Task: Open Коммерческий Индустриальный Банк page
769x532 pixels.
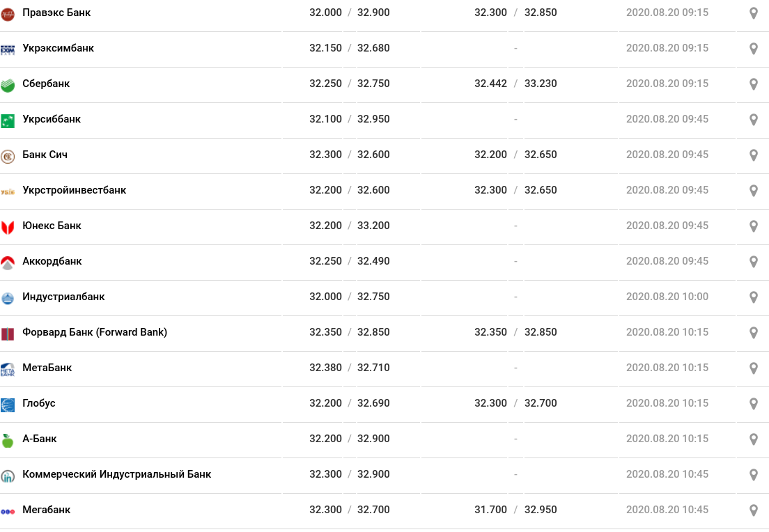Action: point(117,474)
